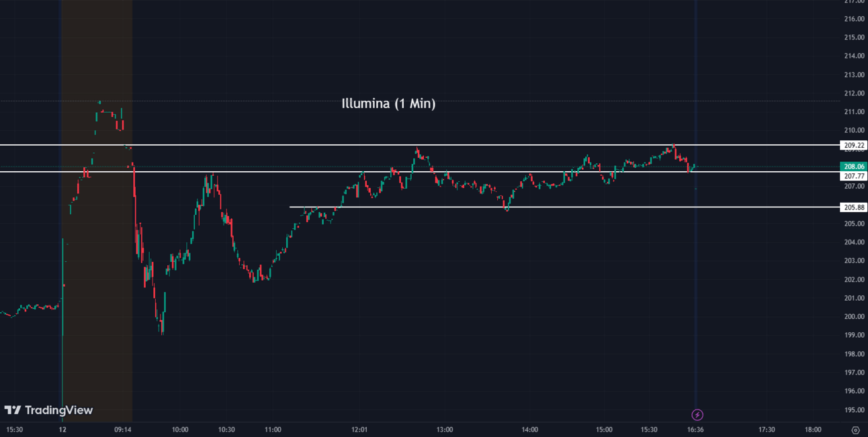The image size is (868, 437).
Task: Click the 214.00 price axis value
Action: click(x=855, y=56)
